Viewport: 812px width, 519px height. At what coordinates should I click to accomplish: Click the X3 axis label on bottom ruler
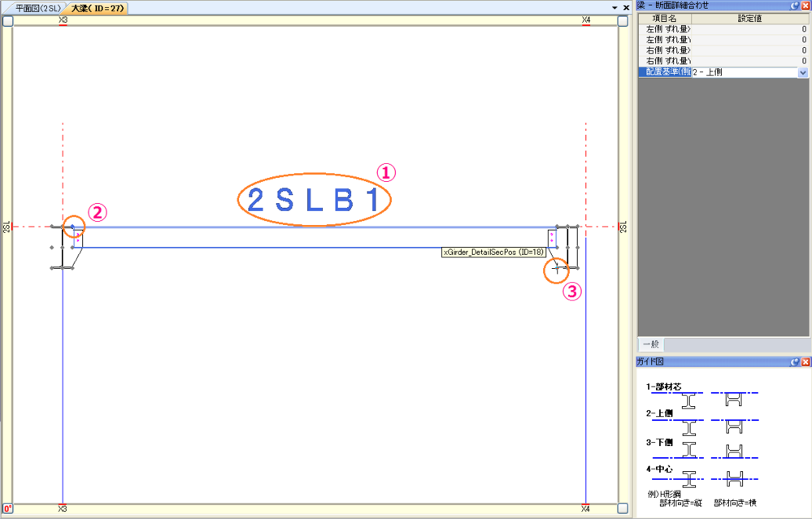(x=63, y=508)
